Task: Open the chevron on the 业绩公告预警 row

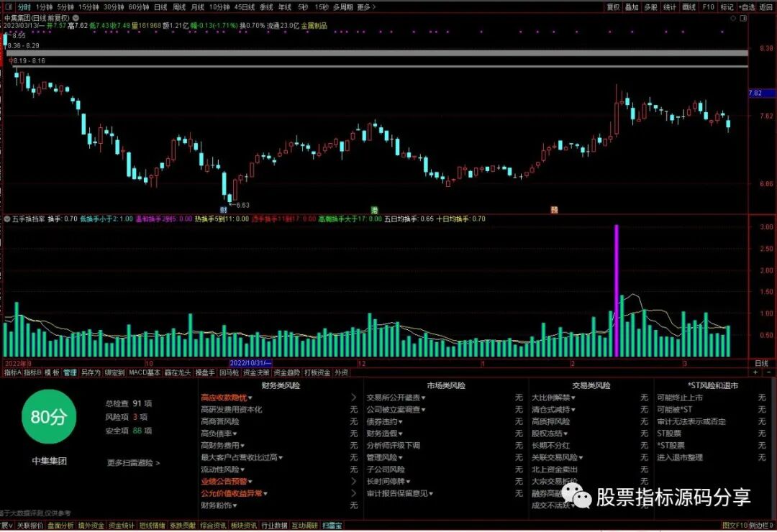Action: (353, 481)
